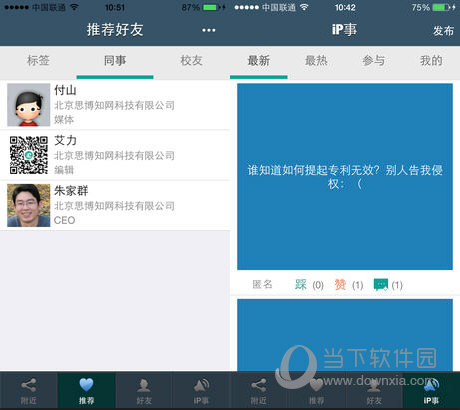The width and height of the screenshot is (460, 410).
Task: Click 艾力's company name line
Action: point(114,155)
